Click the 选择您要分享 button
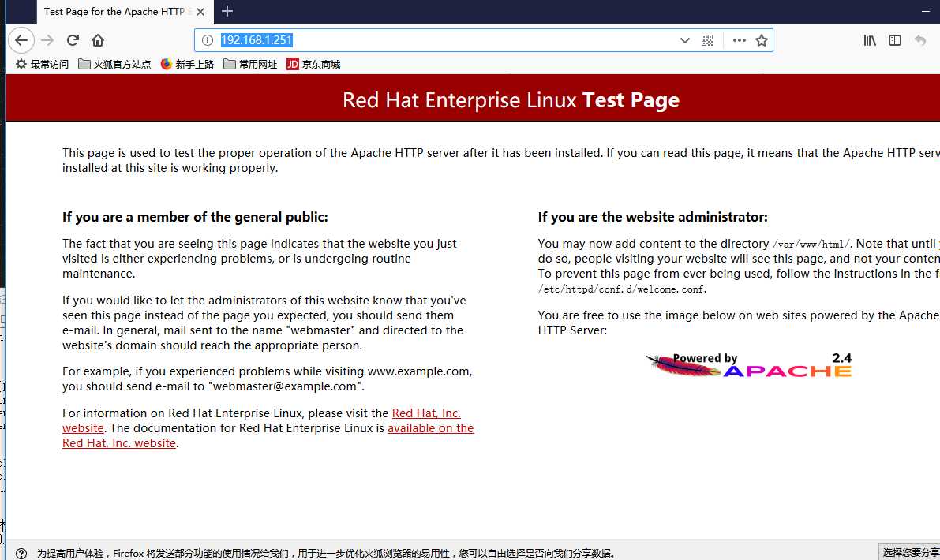Viewport: 940px width, 560px height. [910, 552]
